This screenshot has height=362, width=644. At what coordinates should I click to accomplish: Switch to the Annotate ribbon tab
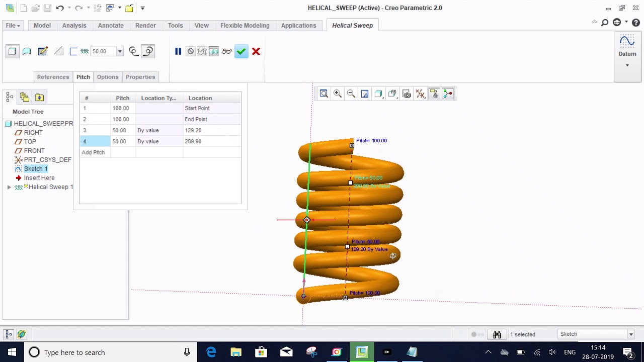click(111, 25)
